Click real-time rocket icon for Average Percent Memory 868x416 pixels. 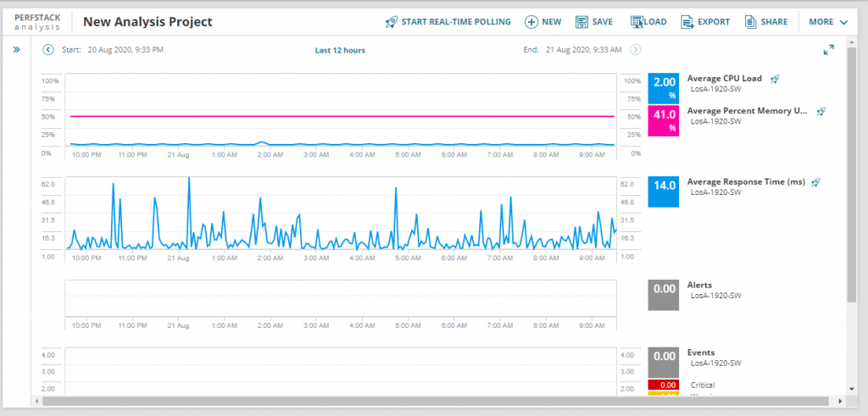click(x=821, y=111)
